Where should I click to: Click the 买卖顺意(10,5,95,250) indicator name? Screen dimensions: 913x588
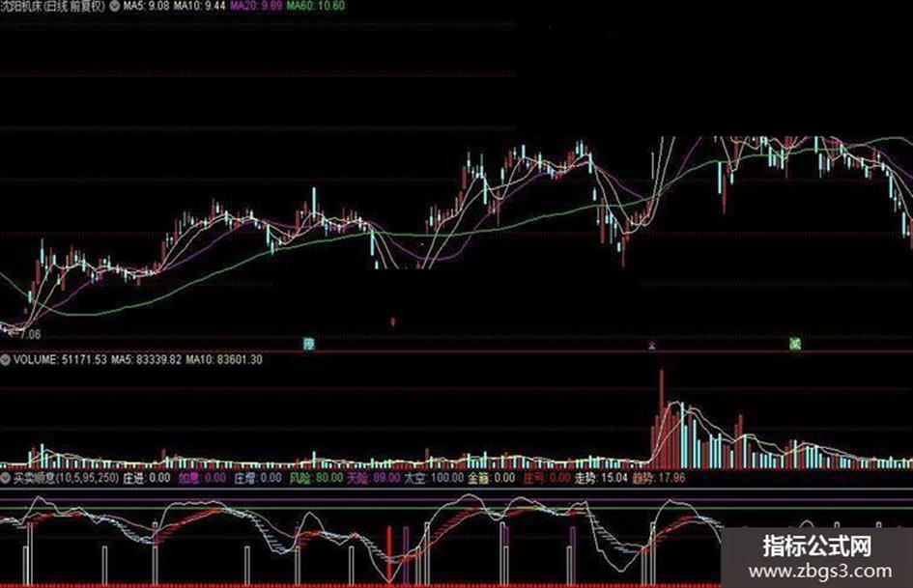tap(66, 479)
